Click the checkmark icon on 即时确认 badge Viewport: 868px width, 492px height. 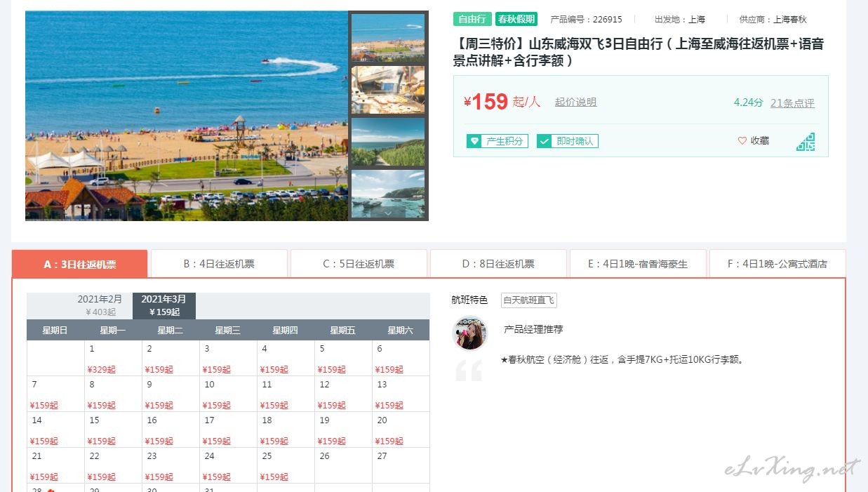click(545, 141)
